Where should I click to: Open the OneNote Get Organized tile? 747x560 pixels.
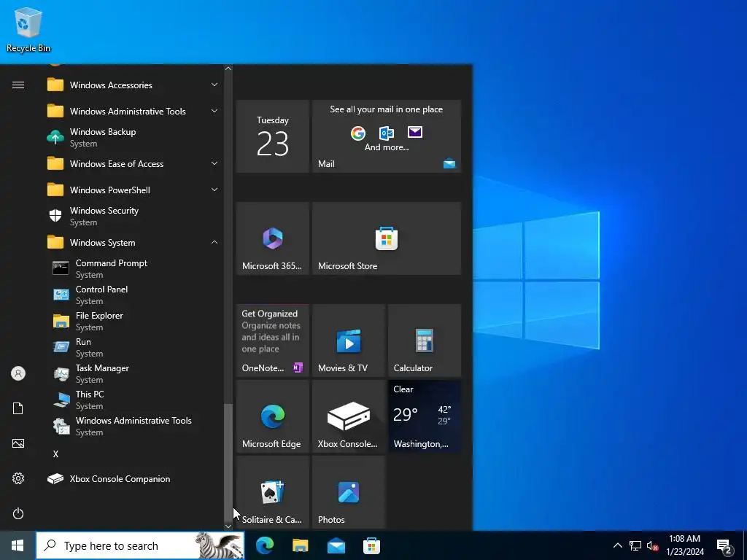click(273, 341)
